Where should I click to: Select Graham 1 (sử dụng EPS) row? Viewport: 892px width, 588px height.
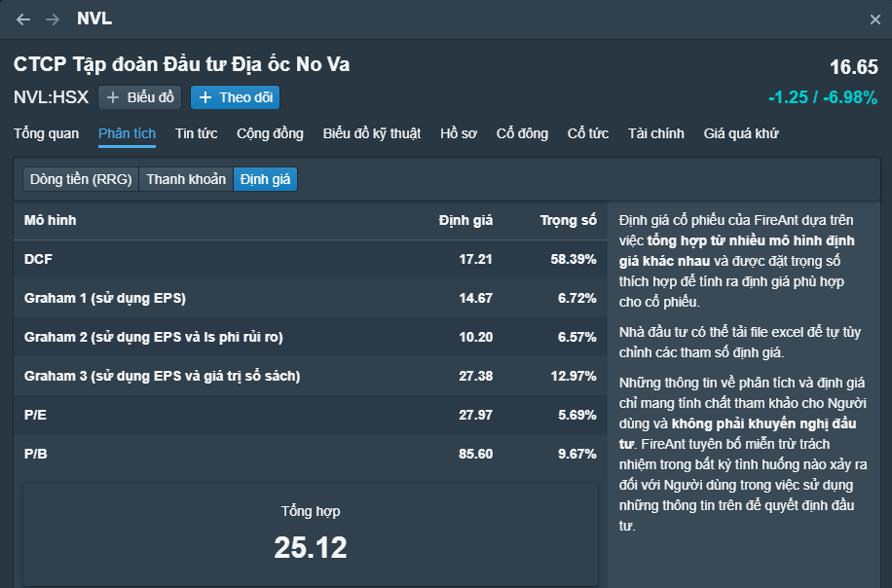[311, 298]
